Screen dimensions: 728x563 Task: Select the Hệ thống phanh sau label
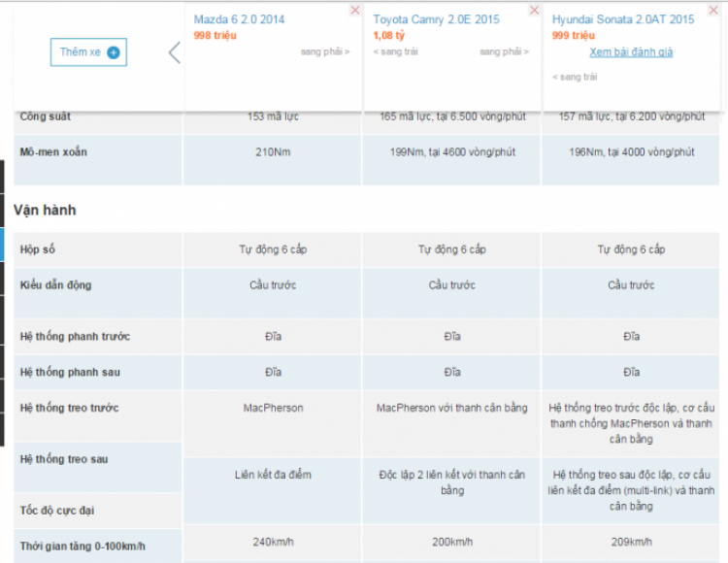(x=70, y=372)
